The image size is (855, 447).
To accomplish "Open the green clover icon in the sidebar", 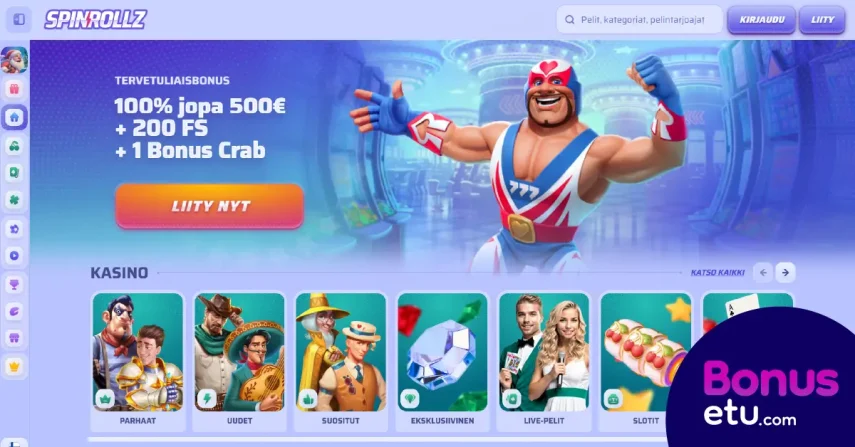I will coord(14,200).
